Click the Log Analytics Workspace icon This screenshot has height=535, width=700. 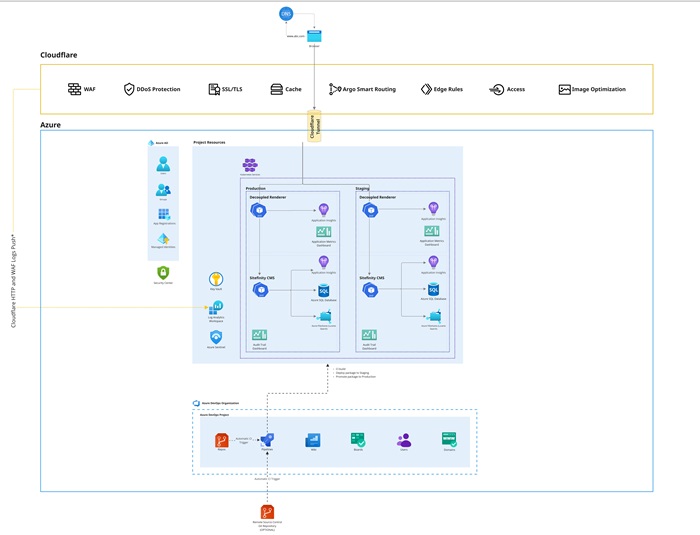(216, 306)
